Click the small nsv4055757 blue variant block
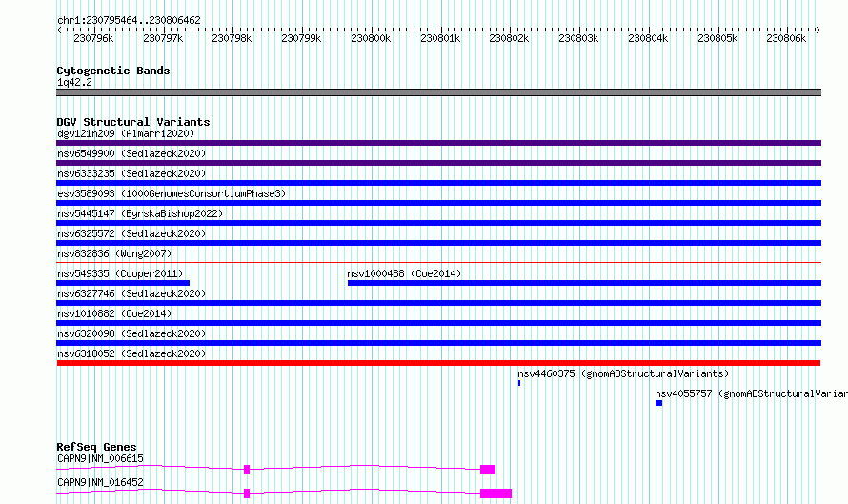848x504 pixels. click(x=658, y=403)
